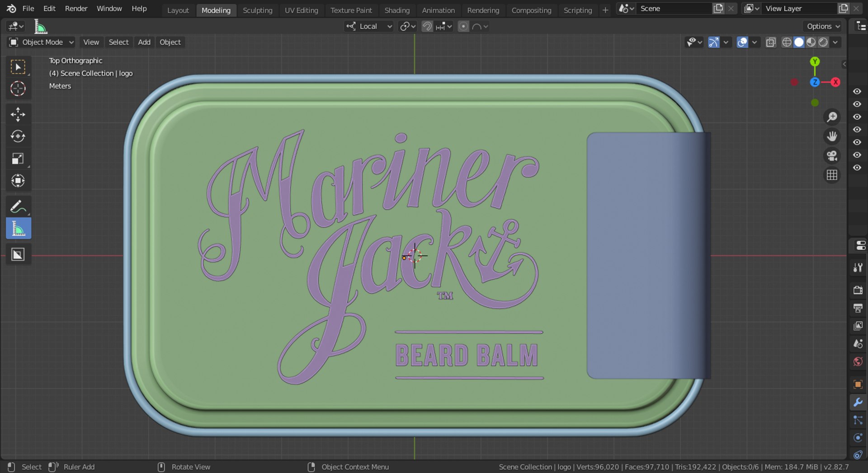The height and width of the screenshot is (473, 868).
Task: Open the Local transform orientation dropdown
Action: click(x=369, y=27)
